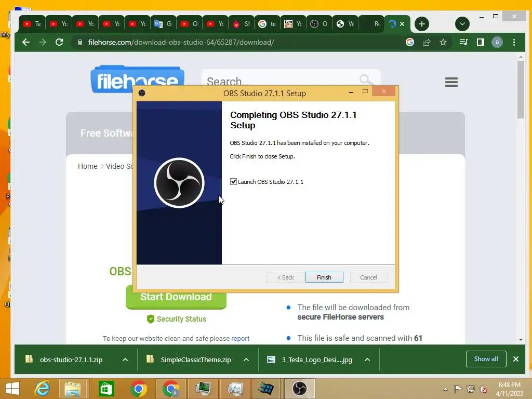This screenshot has height=399, width=532.
Task: Bookmark this page with the star icon
Action: [443, 42]
